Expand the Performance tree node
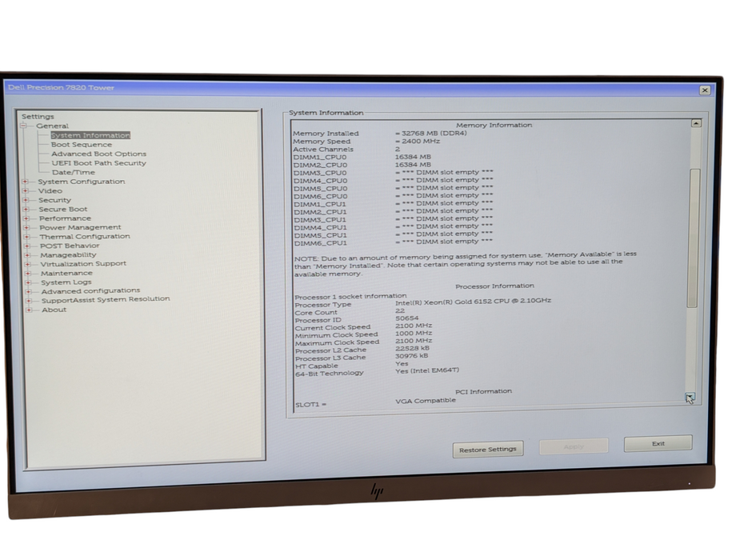The height and width of the screenshot is (560, 744). tap(26, 218)
